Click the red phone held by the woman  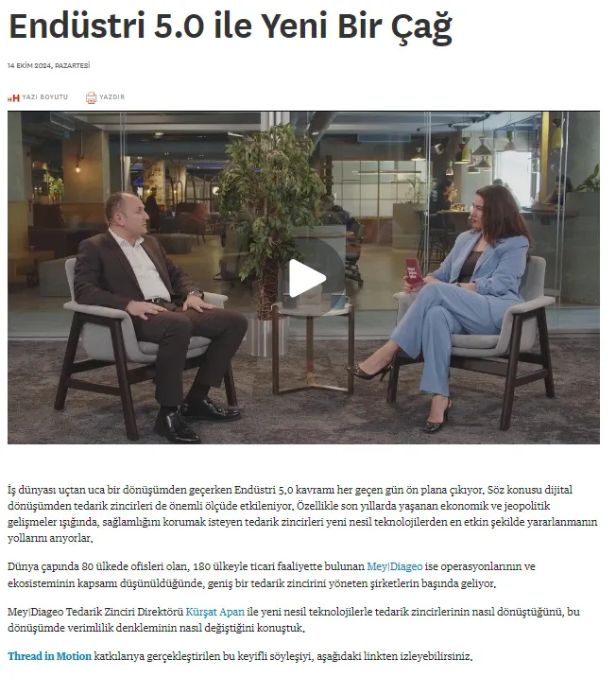tap(414, 273)
